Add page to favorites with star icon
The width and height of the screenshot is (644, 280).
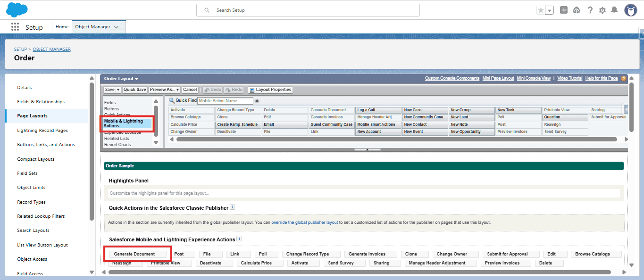click(x=541, y=10)
